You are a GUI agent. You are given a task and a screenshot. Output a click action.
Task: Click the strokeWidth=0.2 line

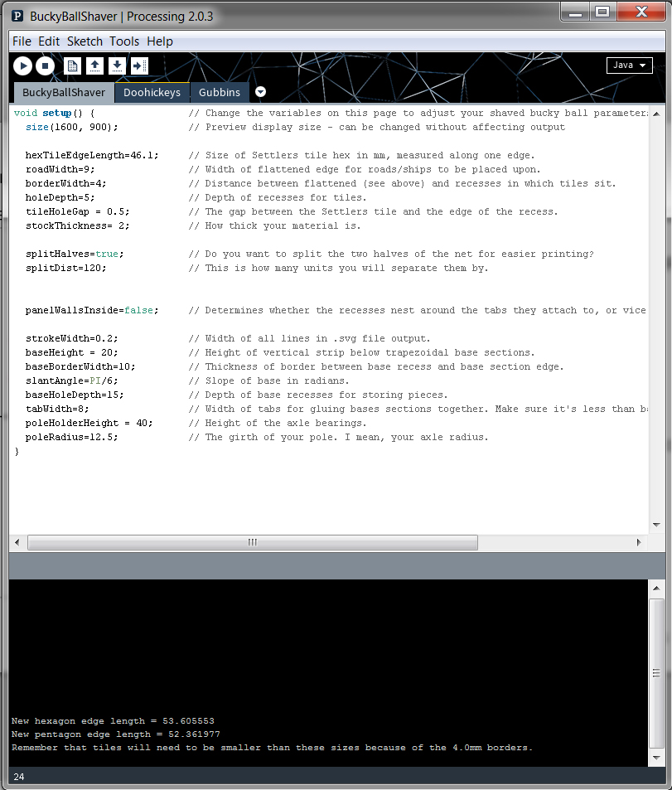pyautogui.click(x=71, y=338)
